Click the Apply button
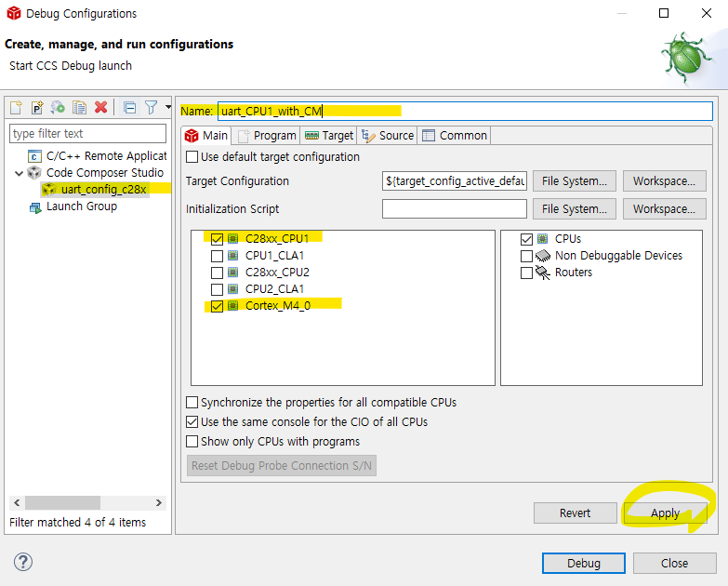 pyautogui.click(x=665, y=513)
